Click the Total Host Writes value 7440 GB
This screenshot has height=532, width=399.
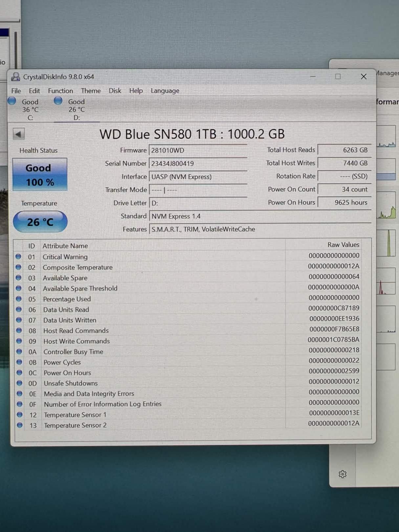[344, 163]
